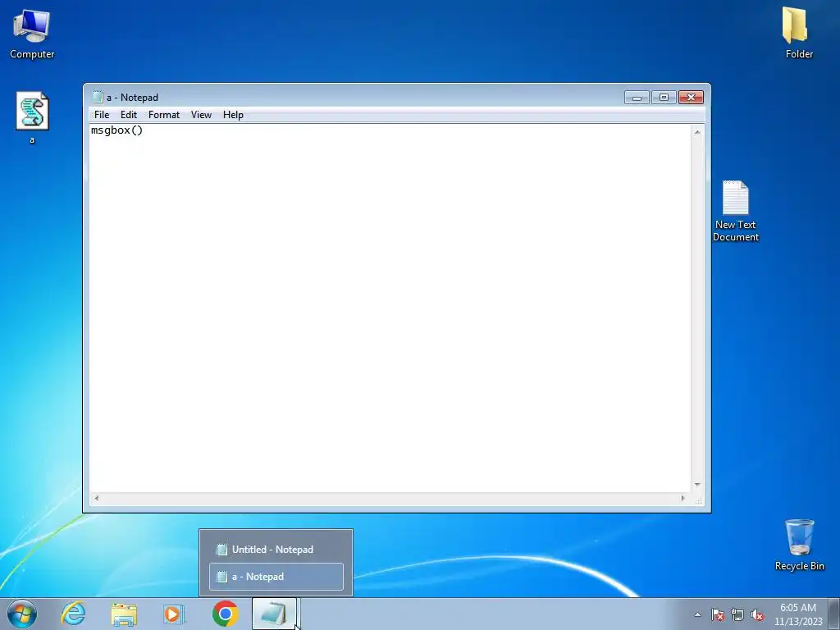
Task: Close the a - Notepad window
Action: click(x=691, y=98)
